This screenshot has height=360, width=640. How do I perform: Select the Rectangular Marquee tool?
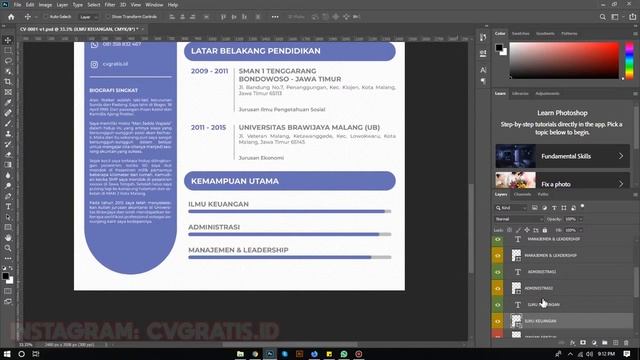(x=8, y=50)
